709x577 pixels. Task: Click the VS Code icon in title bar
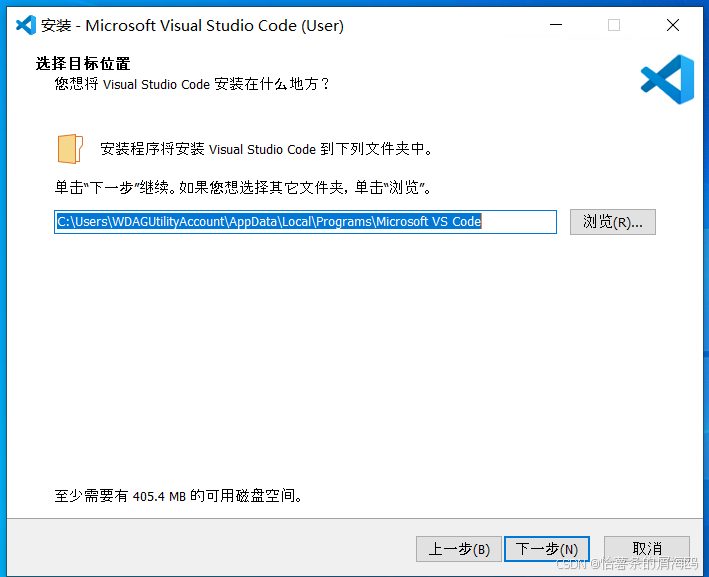[26, 25]
